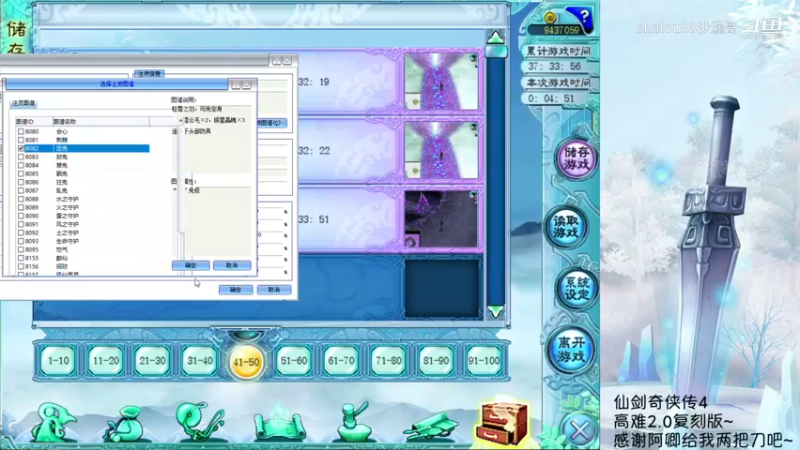800x450 pixels.
Task: Click the name column header in list
Action: (x=101, y=121)
